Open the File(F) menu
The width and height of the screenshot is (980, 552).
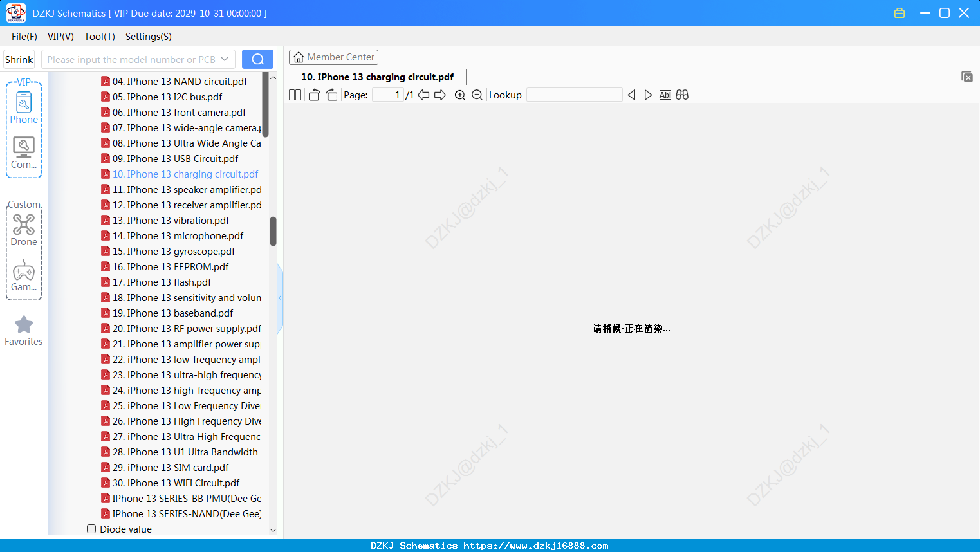click(24, 37)
